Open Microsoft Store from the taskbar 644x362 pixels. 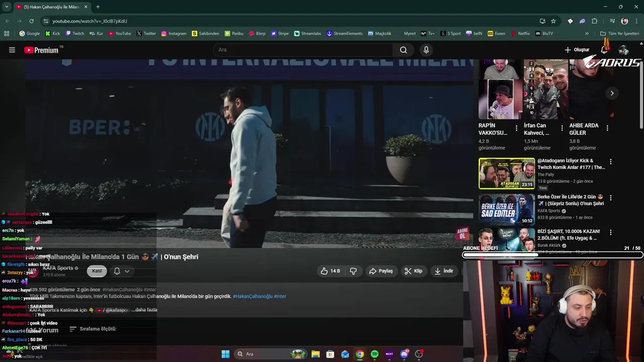click(330, 354)
